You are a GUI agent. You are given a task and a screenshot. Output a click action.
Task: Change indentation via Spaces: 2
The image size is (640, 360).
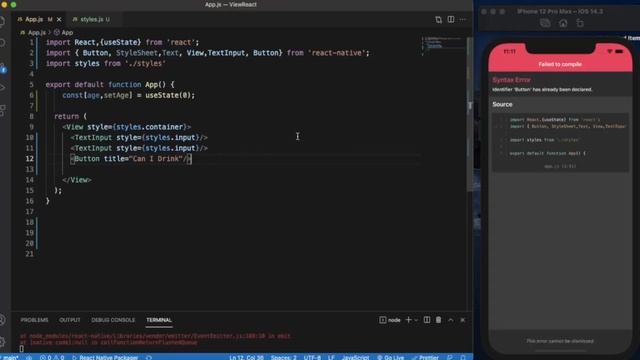tap(284, 357)
